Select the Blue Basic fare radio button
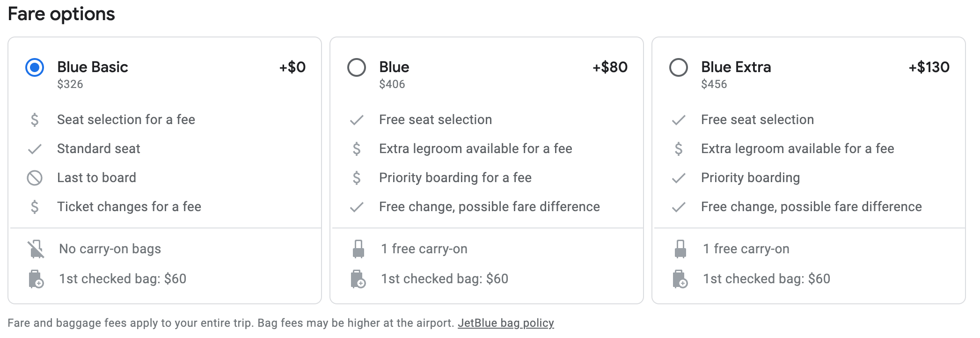The height and width of the screenshot is (338, 980). (x=35, y=67)
